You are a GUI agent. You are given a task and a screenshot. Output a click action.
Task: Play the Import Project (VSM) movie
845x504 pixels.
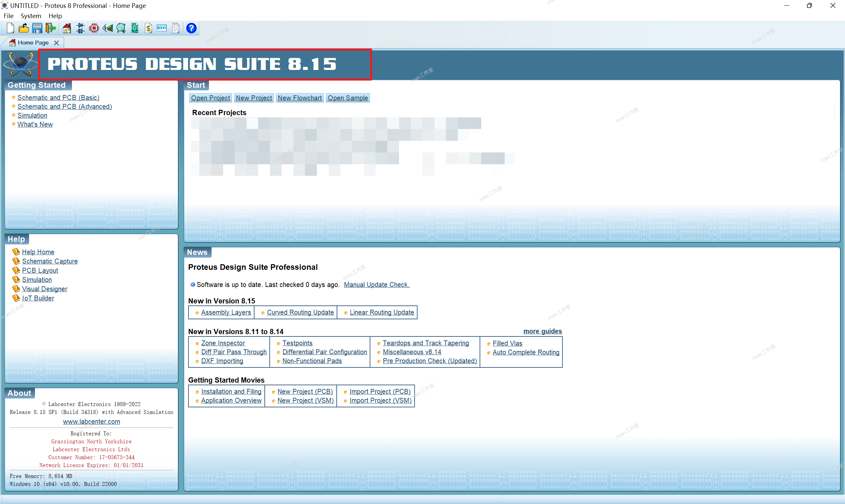pyautogui.click(x=381, y=401)
